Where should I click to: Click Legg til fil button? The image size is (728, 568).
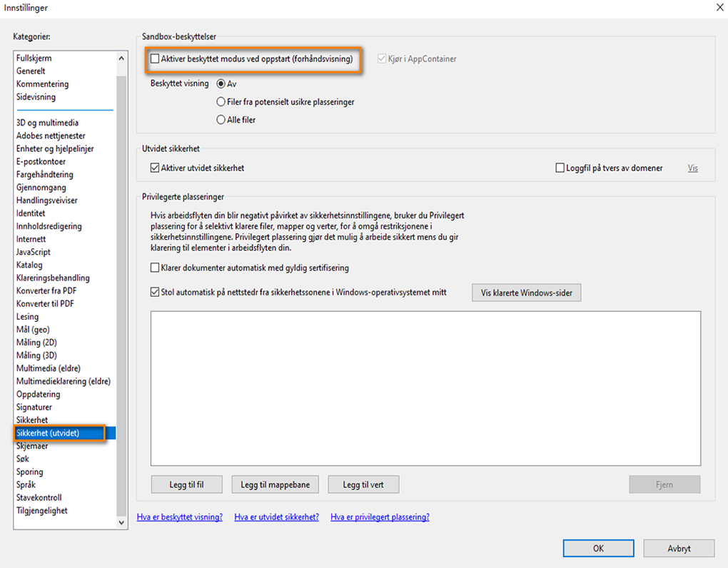click(187, 485)
